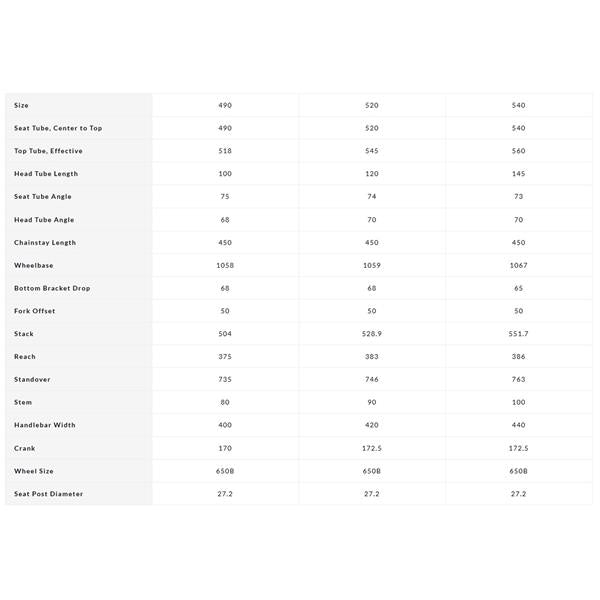Screen dimensions: 600x600
Task: Select the Head Tube Angle row label
Action: (44, 220)
